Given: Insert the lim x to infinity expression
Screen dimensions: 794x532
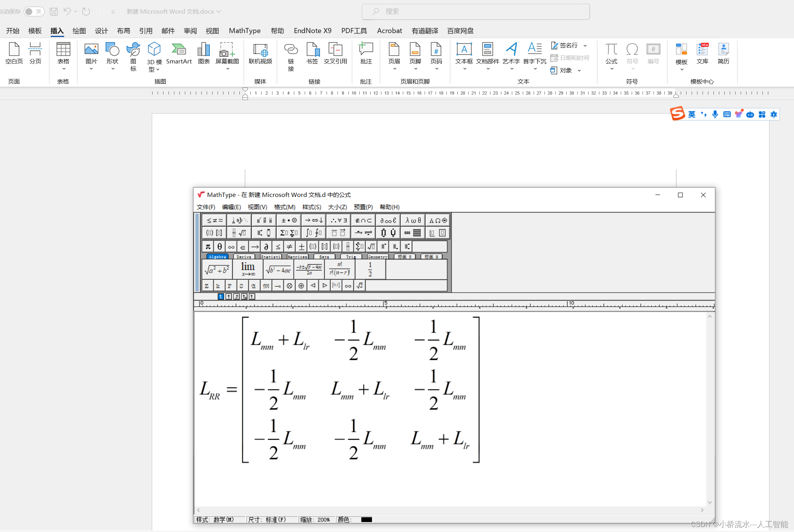Looking at the screenshot, I should pos(248,269).
